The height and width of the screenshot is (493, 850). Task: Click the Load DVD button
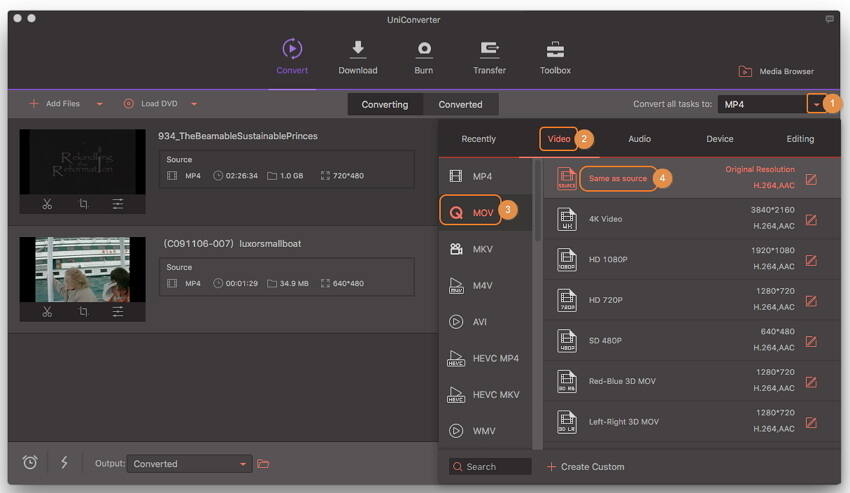tap(151, 104)
